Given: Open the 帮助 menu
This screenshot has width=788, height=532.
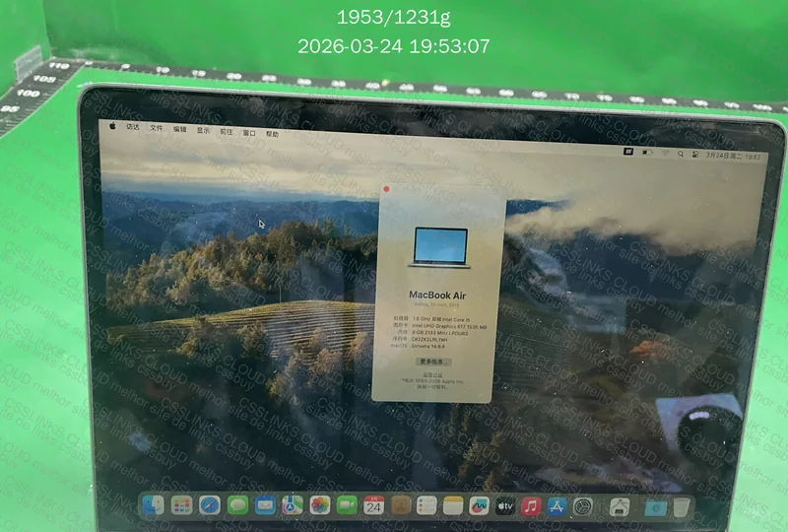Looking at the screenshot, I should [272, 134].
